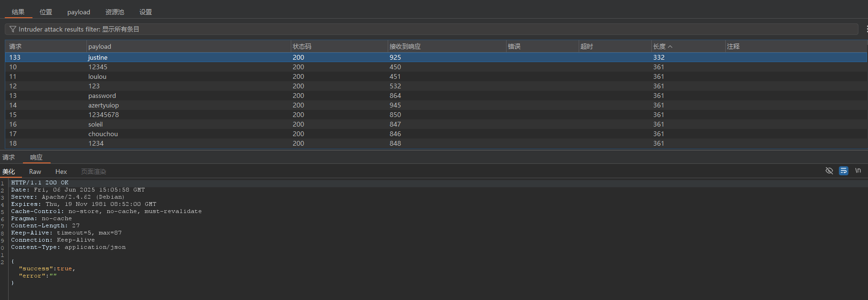Open the 资源池 tab

(115, 12)
